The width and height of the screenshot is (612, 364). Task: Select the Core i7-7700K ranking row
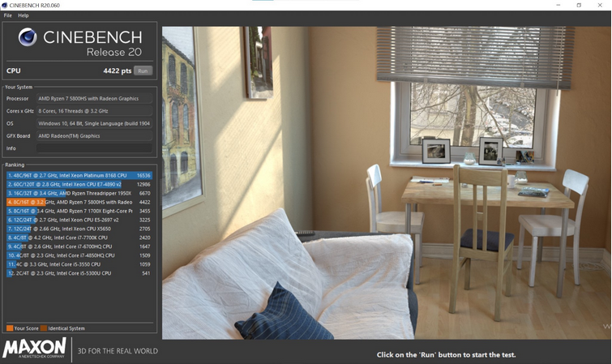[x=79, y=238]
